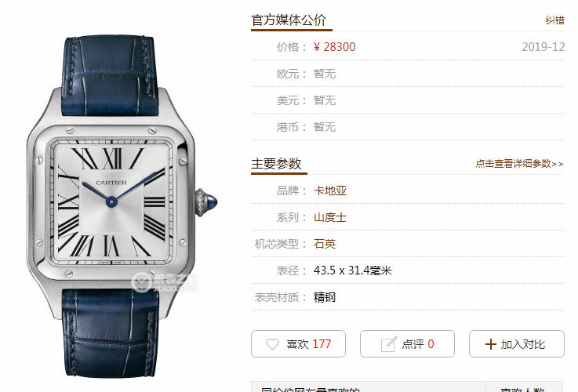Open the 点评 0 review button
The width and height of the screenshot is (578, 392).
[x=407, y=343]
